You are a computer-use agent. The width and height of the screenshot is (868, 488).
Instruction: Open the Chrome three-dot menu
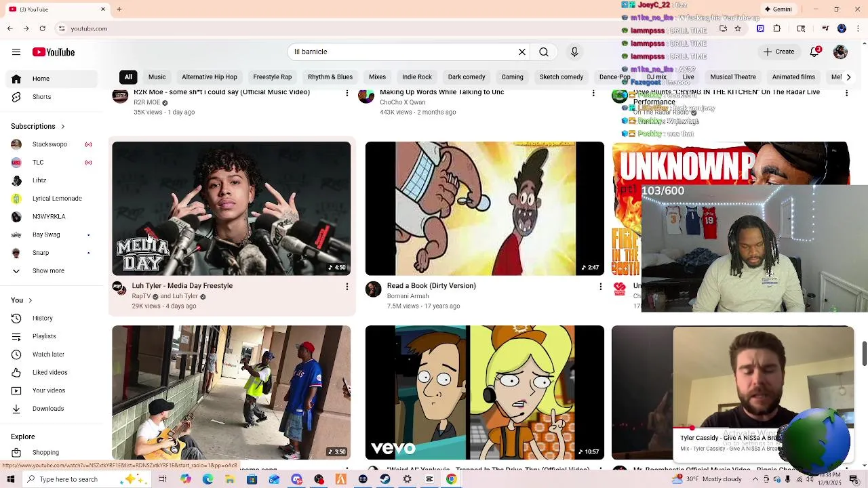[859, 28]
